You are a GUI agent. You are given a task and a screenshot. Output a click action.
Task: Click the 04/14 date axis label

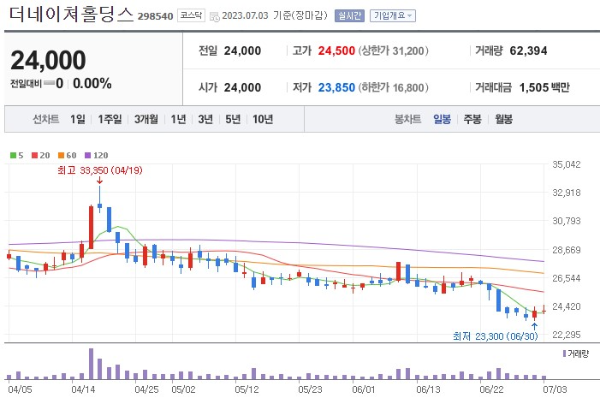83,390
